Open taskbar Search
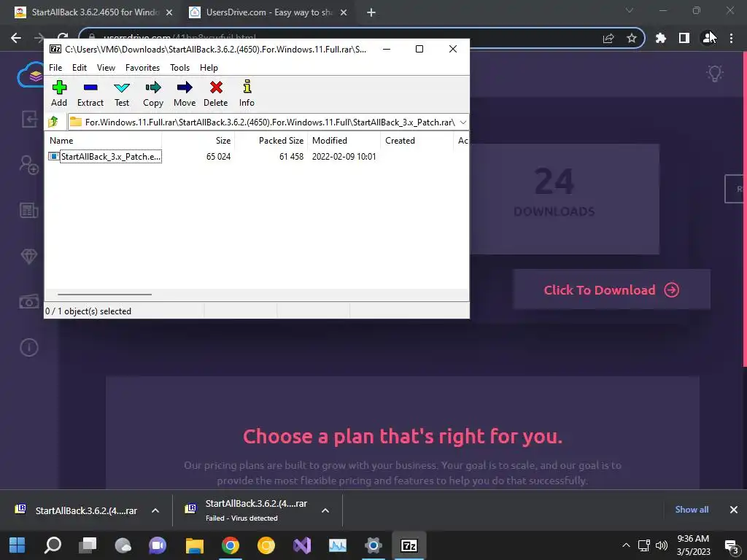The width and height of the screenshot is (747, 560). click(53, 545)
